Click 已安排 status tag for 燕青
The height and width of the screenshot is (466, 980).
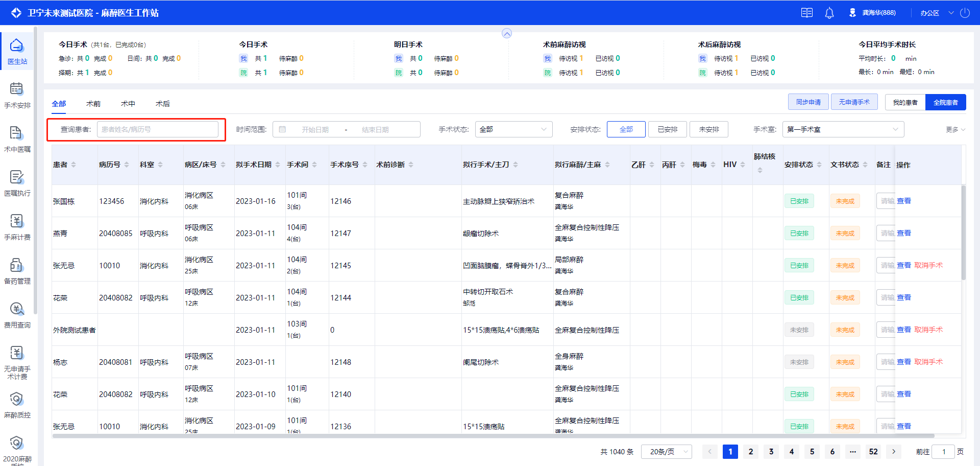[x=799, y=233]
